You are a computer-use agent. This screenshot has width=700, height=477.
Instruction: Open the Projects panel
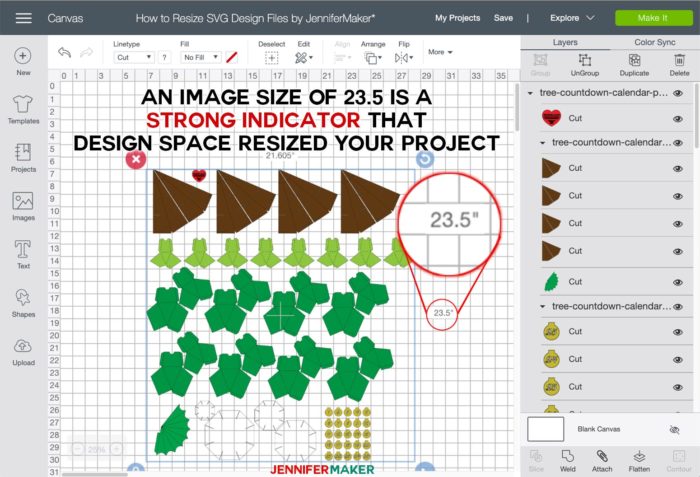[x=23, y=158]
